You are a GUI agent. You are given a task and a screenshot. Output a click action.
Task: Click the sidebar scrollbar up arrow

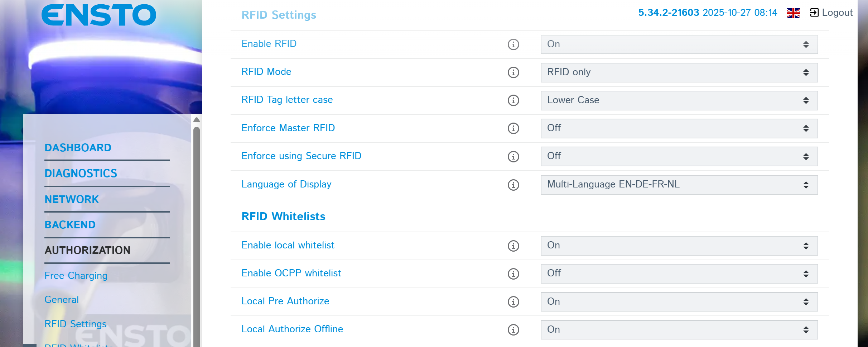197,120
